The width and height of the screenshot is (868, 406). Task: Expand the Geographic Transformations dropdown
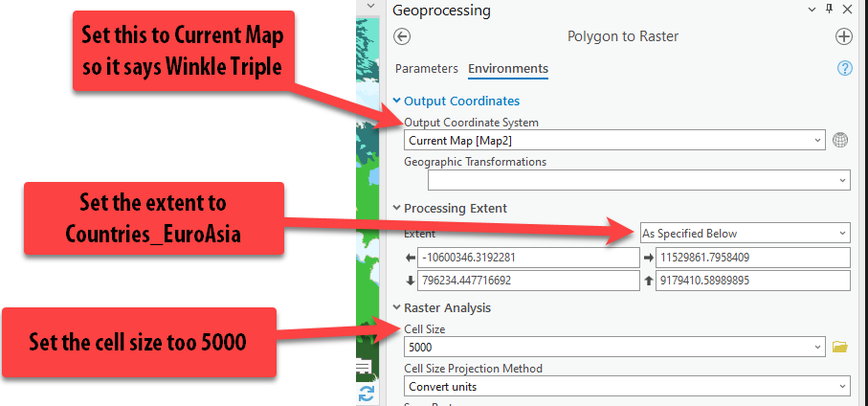click(x=639, y=180)
